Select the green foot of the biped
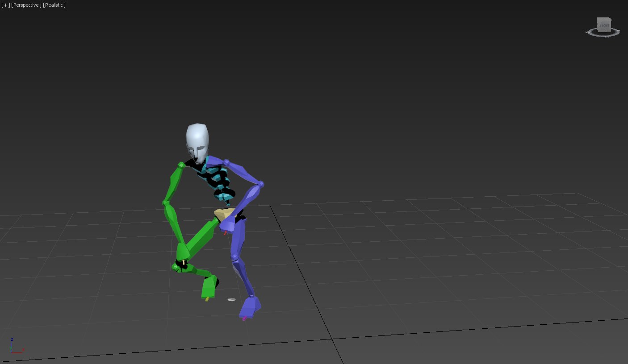This screenshot has height=364, width=628. pos(209,287)
